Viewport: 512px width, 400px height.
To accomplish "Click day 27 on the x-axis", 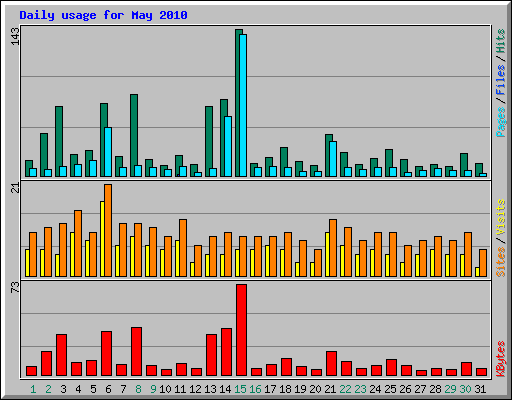I will point(420,389).
